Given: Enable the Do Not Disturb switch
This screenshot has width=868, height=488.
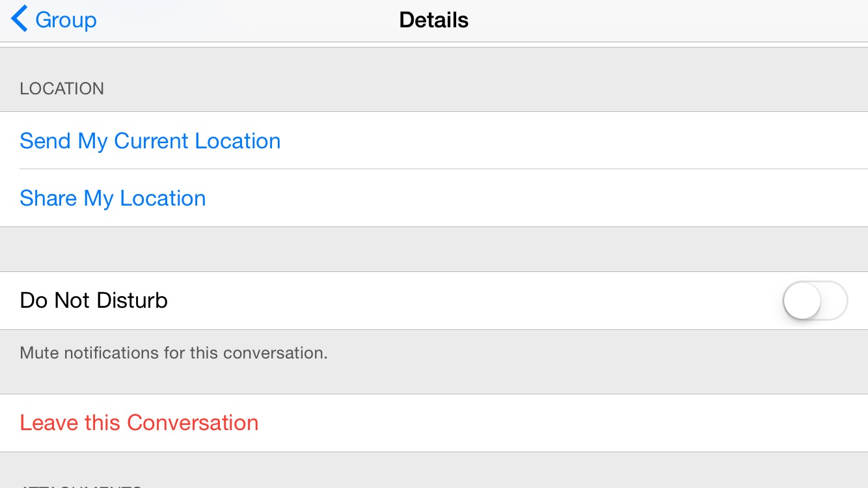Looking at the screenshot, I should (815, 301).
